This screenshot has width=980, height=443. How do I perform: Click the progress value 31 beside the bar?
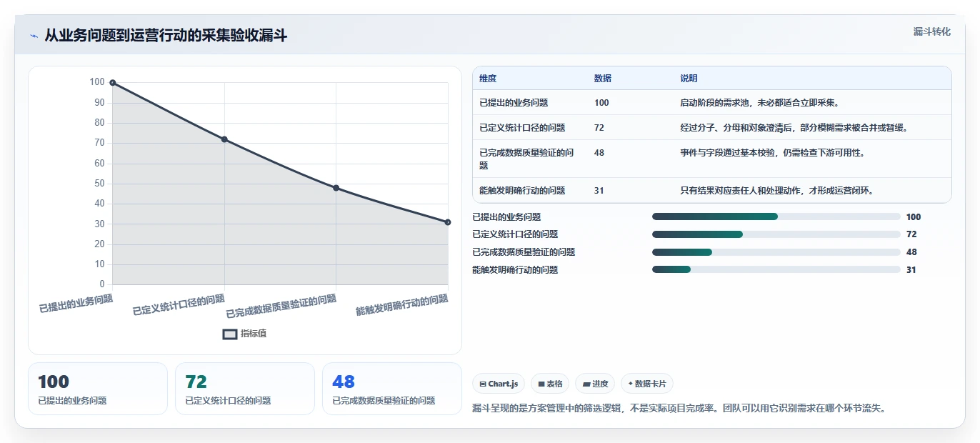(x=911, y=270)
